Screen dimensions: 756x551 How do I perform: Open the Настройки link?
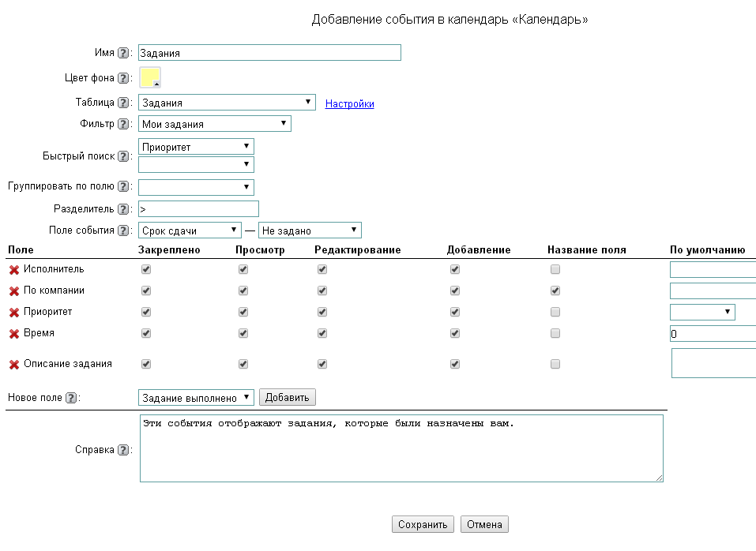pyautogui.click(x=349, y=103)
